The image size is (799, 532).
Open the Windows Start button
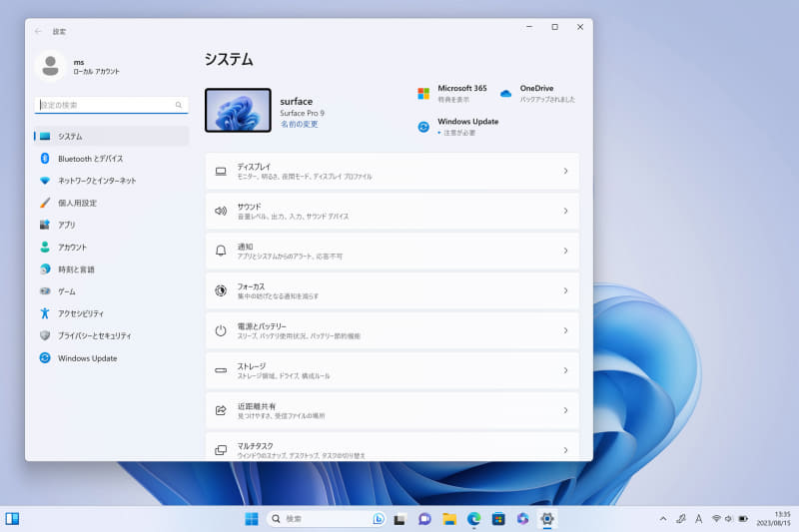click(x=252, y=519)
